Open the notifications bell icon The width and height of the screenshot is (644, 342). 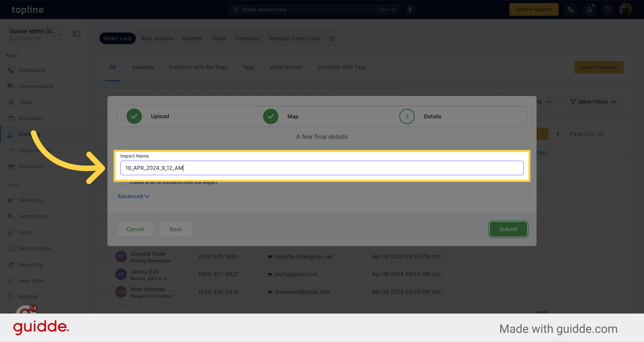[x=589, y=9]
